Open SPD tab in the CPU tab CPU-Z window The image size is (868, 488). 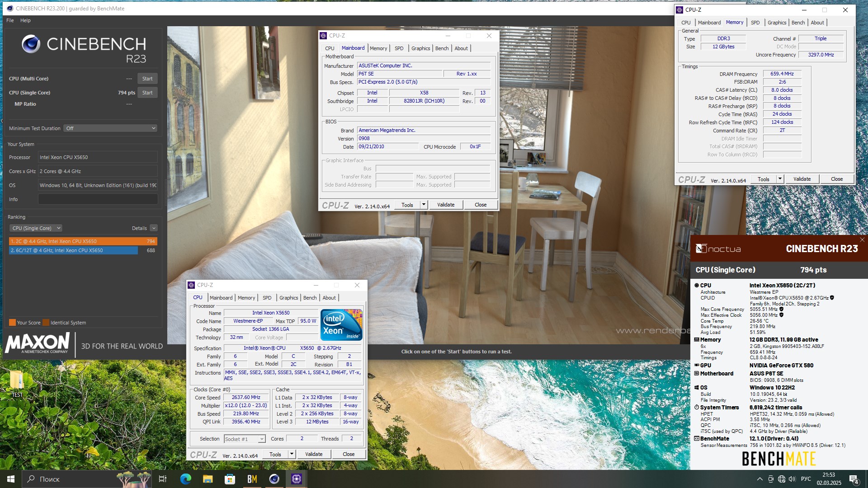(267, 298)
